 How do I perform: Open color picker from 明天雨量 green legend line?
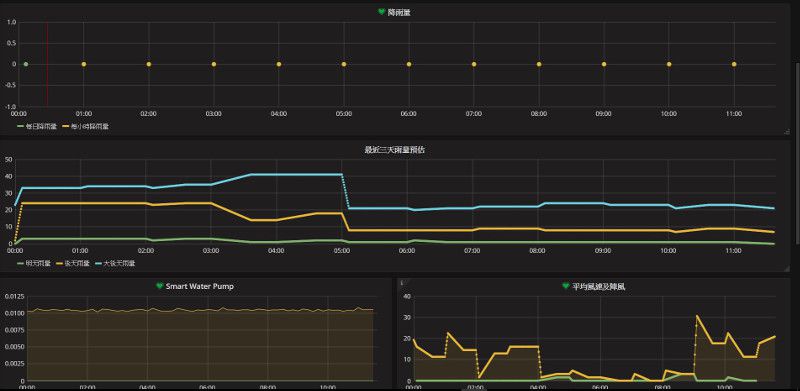coord(20,263)
